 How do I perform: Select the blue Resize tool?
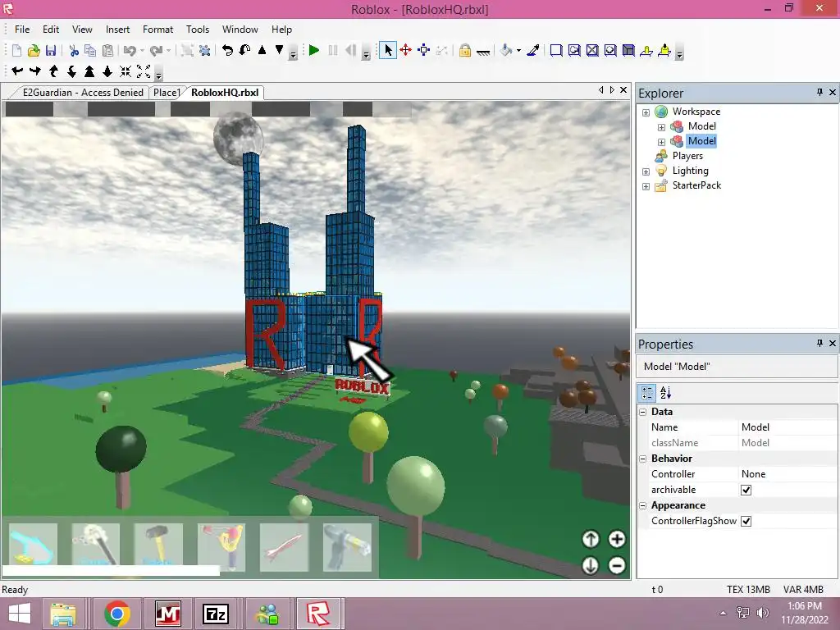coord(424,50)
